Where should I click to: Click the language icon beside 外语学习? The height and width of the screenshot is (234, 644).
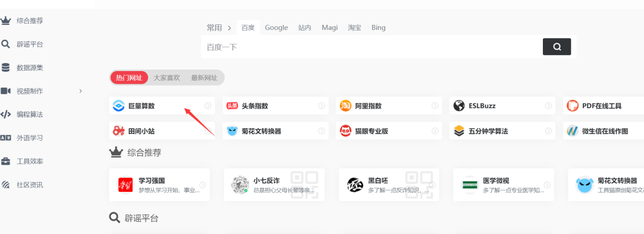[x=6, y=138]
